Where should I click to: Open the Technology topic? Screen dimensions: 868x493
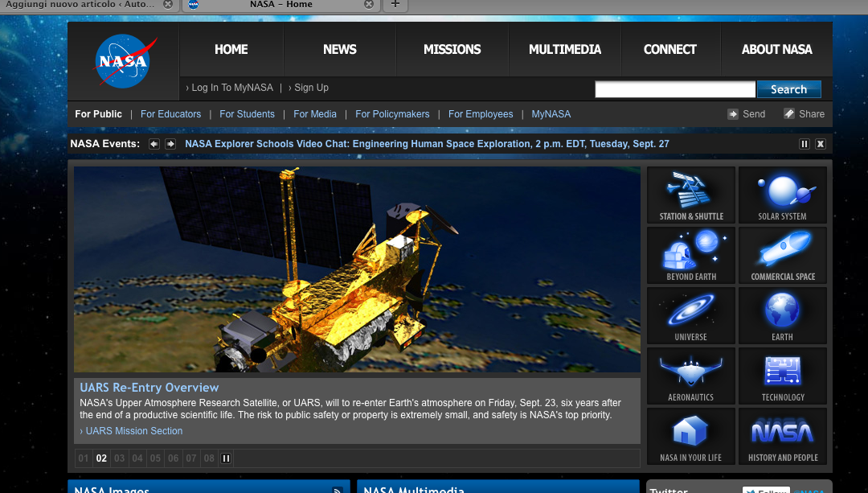[x=782, y=376]
